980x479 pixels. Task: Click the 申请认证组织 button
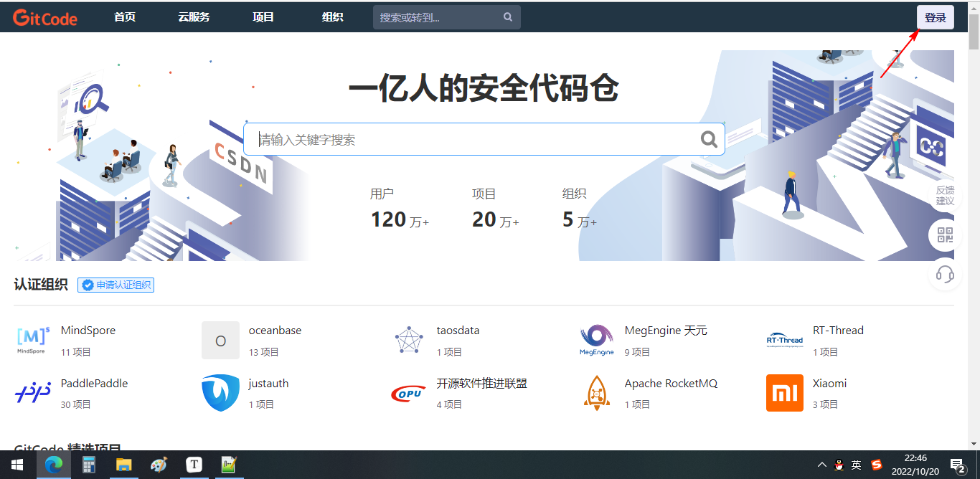click(116, 285)
